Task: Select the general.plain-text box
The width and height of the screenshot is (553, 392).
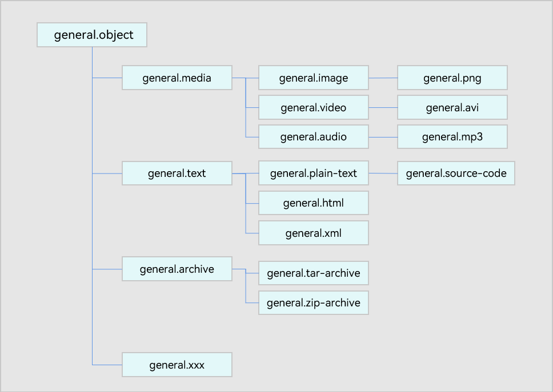Action: click(x=313, y=173)
